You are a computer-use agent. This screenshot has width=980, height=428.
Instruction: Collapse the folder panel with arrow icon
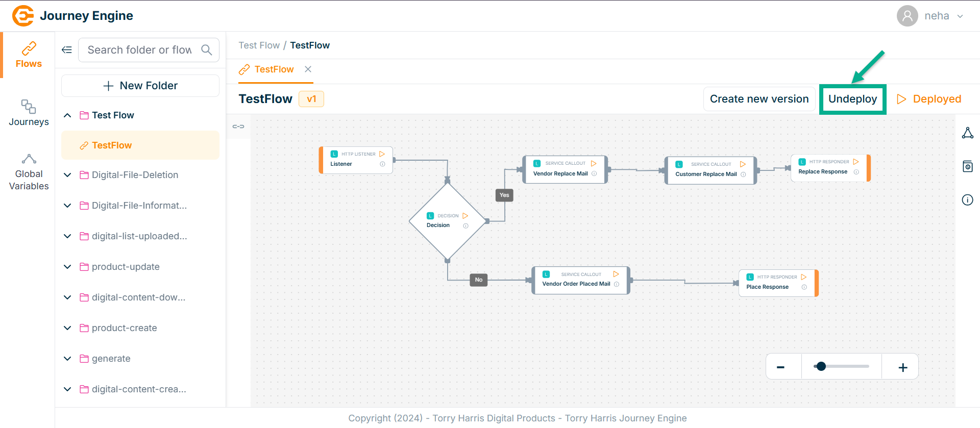pyautogui.click(x=67, y=50)
